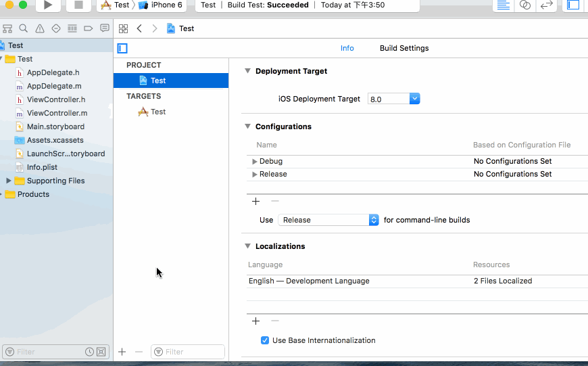The height and width of the screenshot is (366, 588).
Task: Open the test navigator diamond icon
Action: 56,28
